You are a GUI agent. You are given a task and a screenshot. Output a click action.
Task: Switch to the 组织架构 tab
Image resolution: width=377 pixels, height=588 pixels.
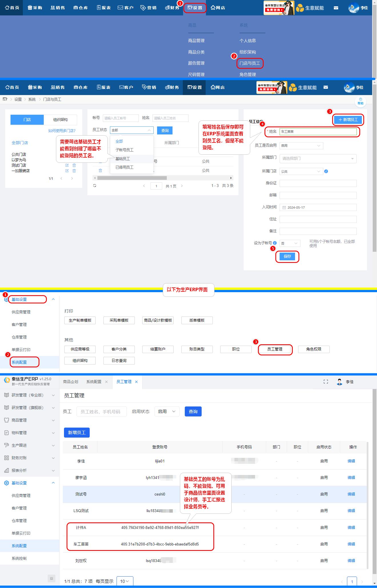[x=60, y=120]
